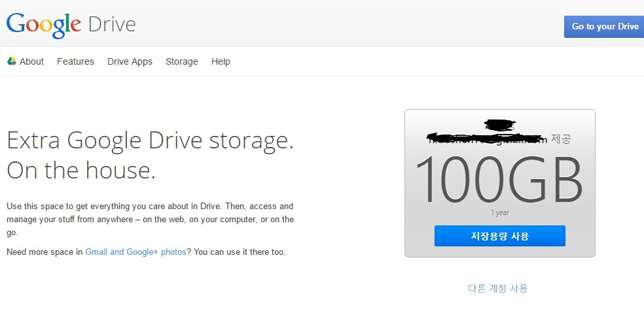
Task: Open the Gmail and Google+ photos link
Action: (135, 252)
